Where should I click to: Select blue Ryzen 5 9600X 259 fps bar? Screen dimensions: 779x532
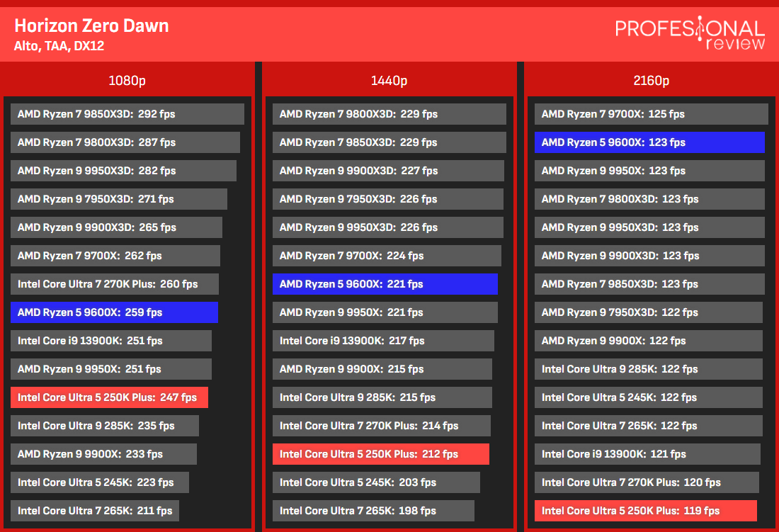click(x=114, y=312)
